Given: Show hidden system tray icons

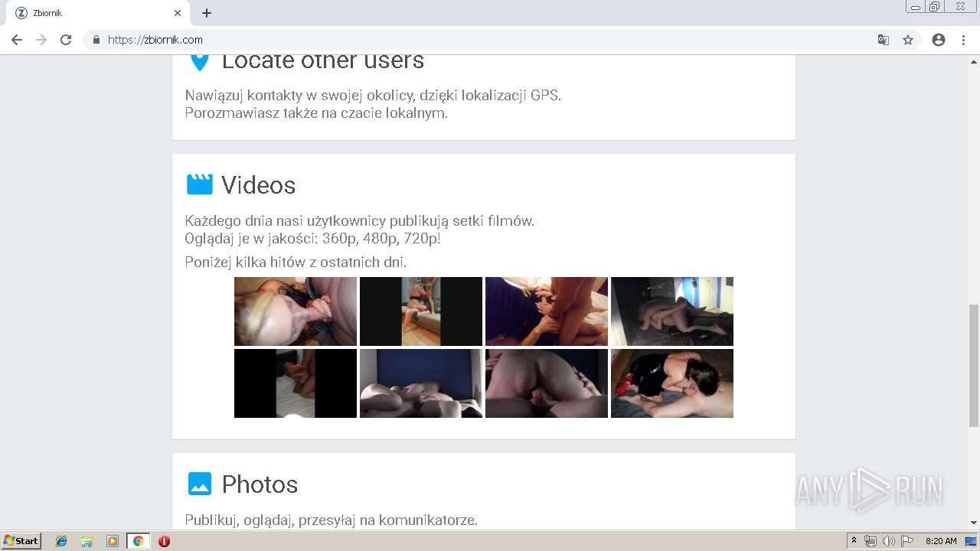Looking at the screenshot, I should coord(854,541).
